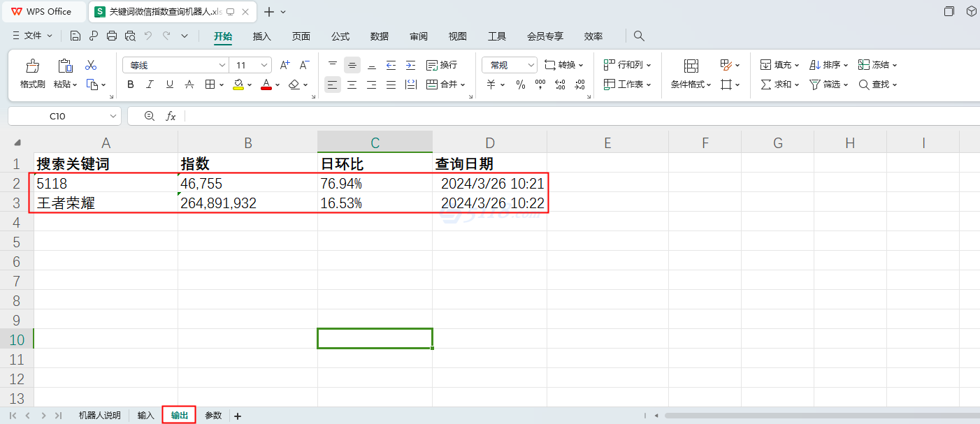Click the insert function fx icon

[x=171, y=116]
